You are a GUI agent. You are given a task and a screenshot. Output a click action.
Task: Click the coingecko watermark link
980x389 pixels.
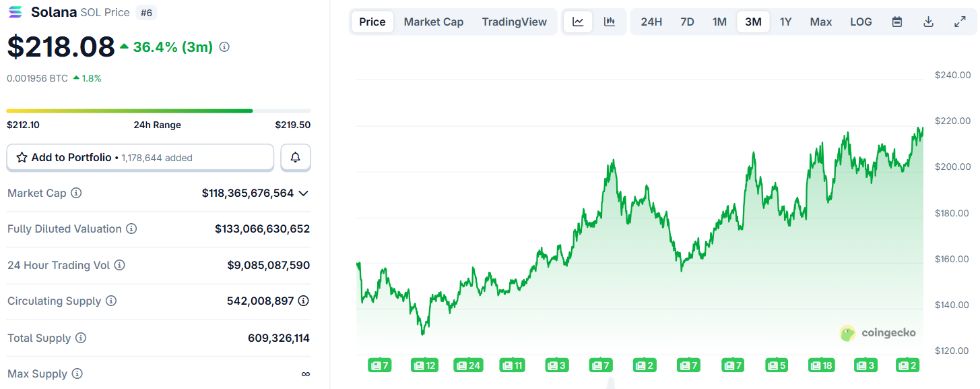(x=877, y=333)
